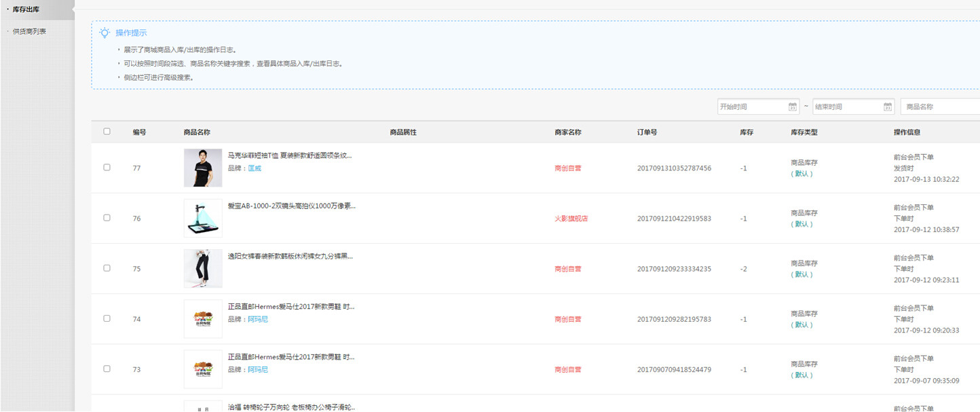980x412 pixels.
Task: Check the row with 编号 76
Action: pos(107,218)
